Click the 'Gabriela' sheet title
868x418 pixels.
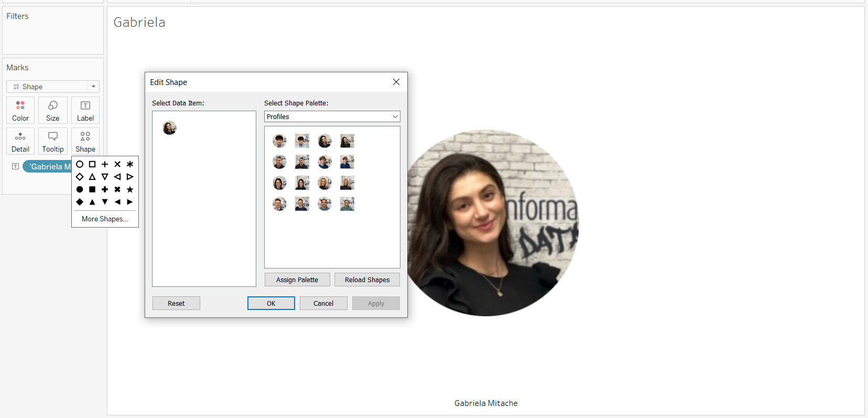[139, 22]
